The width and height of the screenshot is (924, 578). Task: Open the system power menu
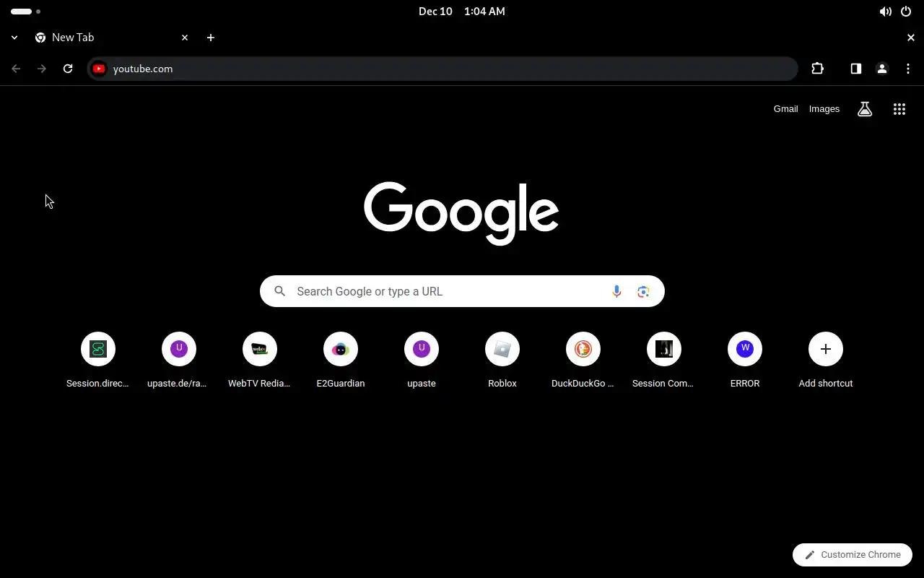pos(906,12)
